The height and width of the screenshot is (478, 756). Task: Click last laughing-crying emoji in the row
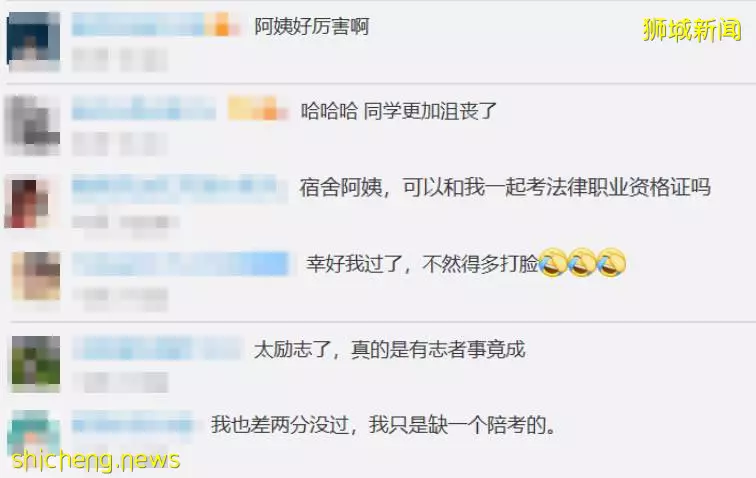click(611, 262)
